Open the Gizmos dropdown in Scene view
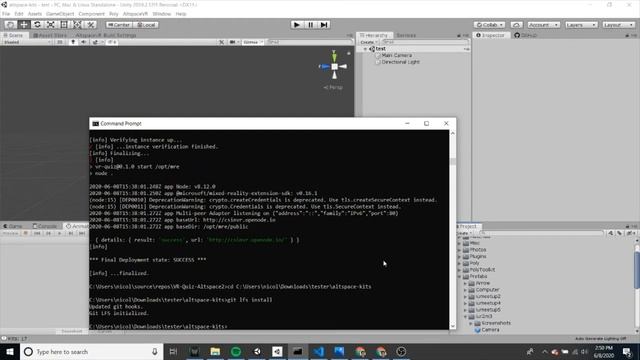Screen dimensions: 640x360 [252, 42]
